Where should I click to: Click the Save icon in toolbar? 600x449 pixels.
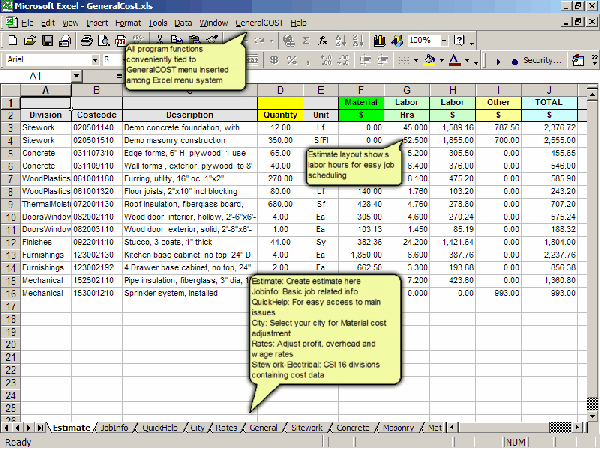click(x=48, y=40)
